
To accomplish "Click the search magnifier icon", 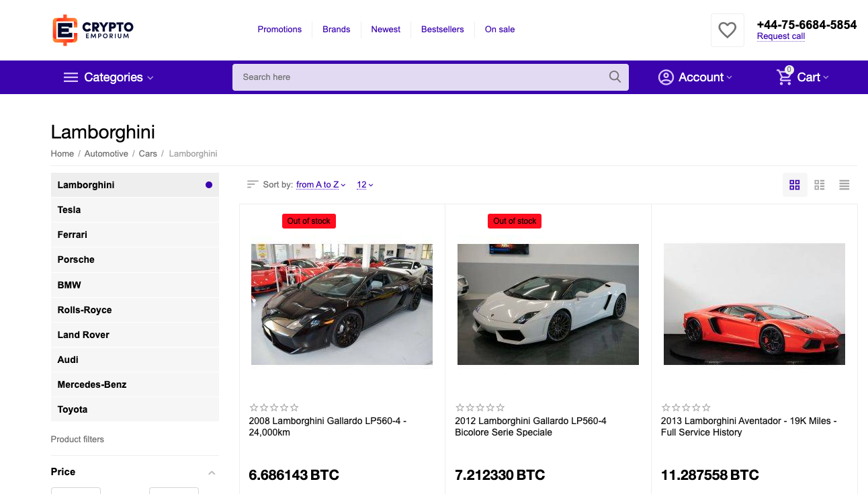I will click(615, 77).
